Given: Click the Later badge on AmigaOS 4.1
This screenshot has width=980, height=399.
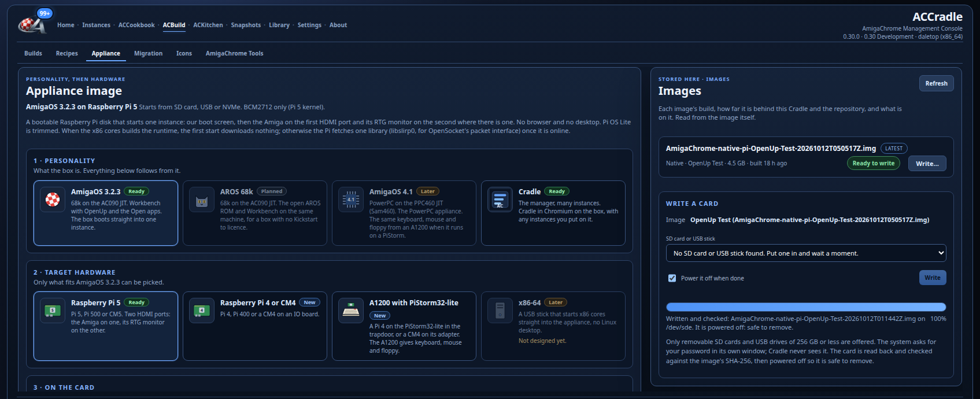Looking at the screenshot, I should tap(428, 191).
